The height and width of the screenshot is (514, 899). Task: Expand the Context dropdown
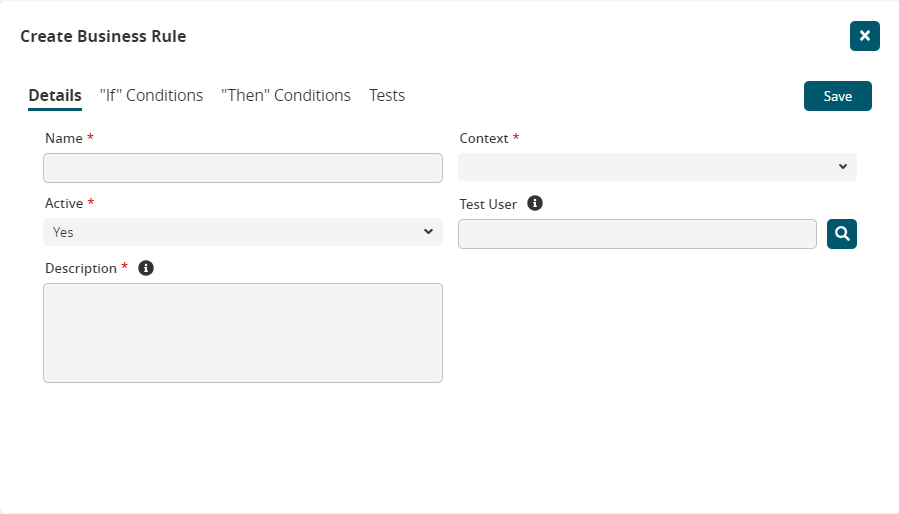[657, 167]
